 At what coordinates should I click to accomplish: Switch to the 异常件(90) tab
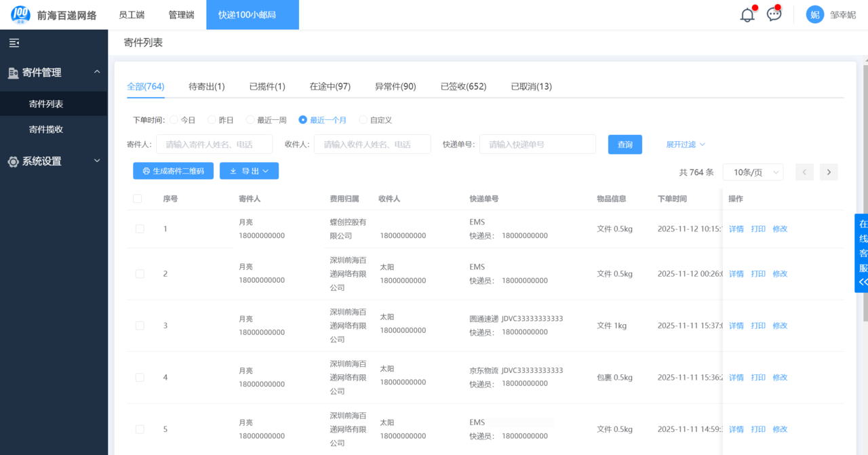395,86
